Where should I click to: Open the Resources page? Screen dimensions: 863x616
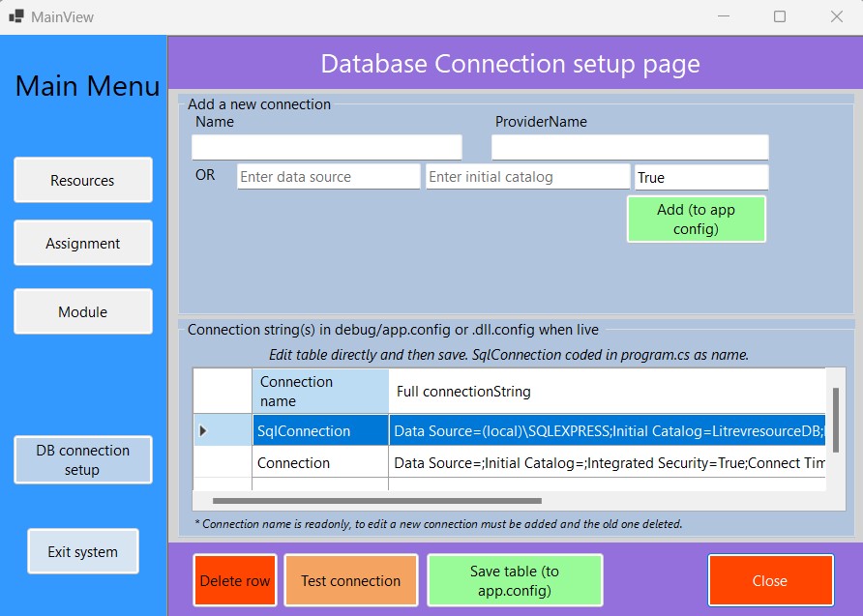(82, 179)
